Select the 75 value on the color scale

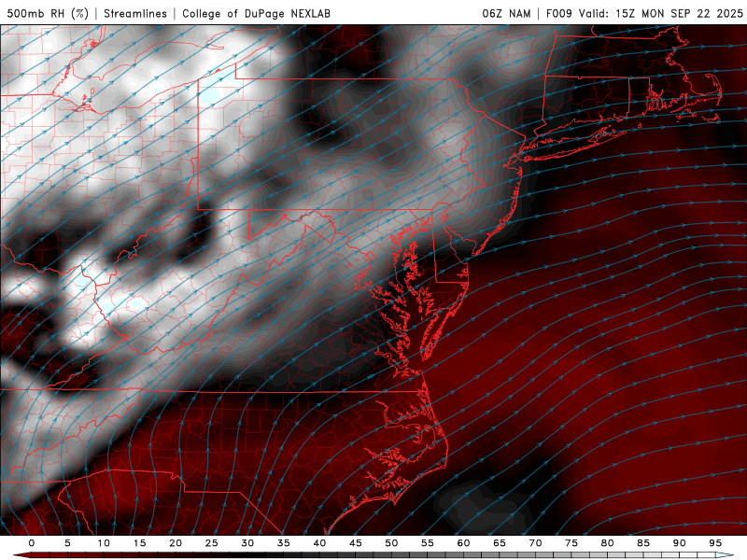(571, 543)
